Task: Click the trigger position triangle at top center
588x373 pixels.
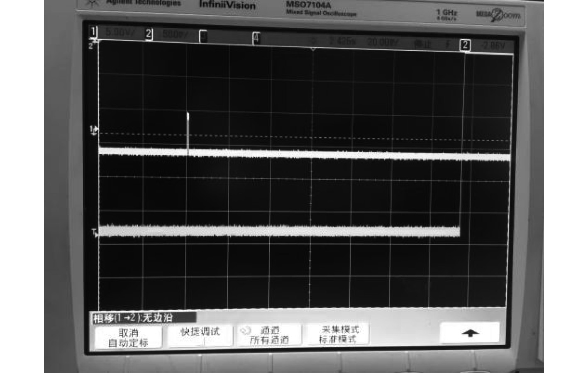Action: (x=313, y=49)
